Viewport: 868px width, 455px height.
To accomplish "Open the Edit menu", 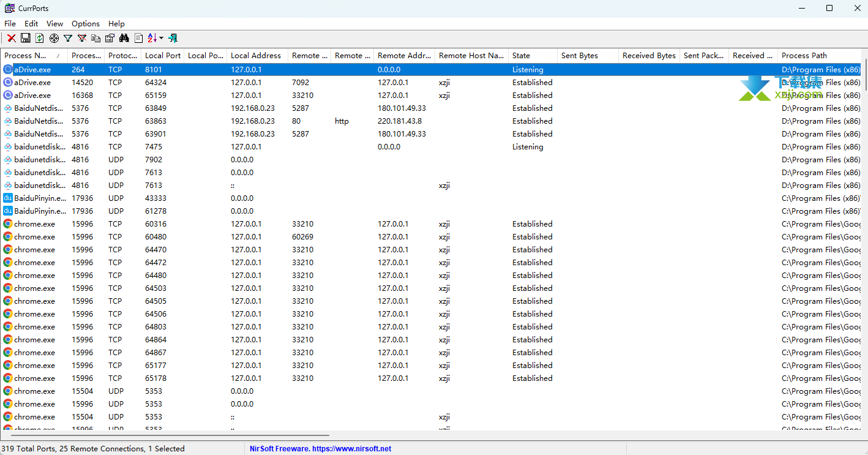I will [31, 23].
